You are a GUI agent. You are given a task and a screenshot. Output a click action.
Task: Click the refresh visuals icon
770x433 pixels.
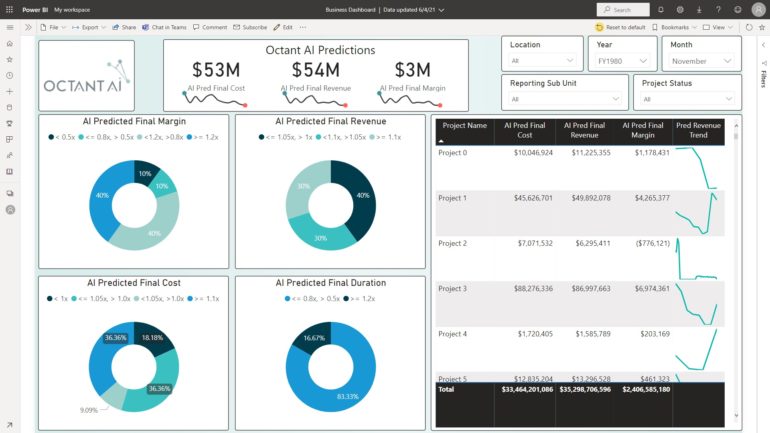point(749,27)
